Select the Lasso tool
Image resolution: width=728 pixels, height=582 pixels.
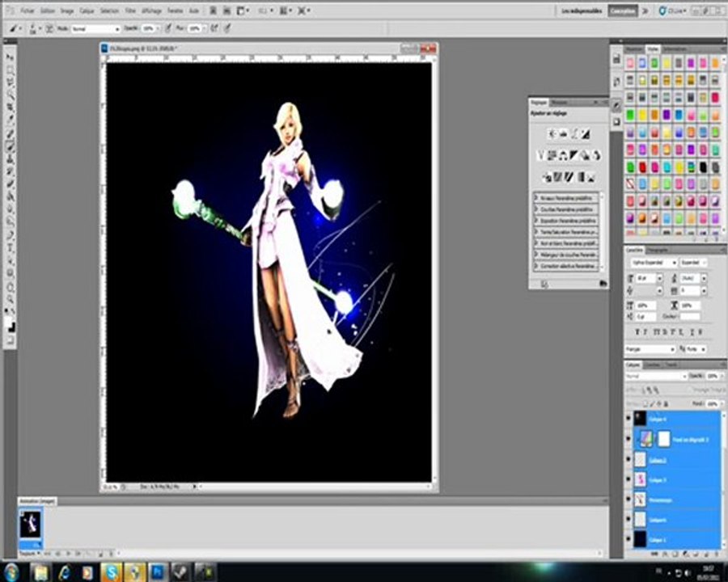click(10, 82)
